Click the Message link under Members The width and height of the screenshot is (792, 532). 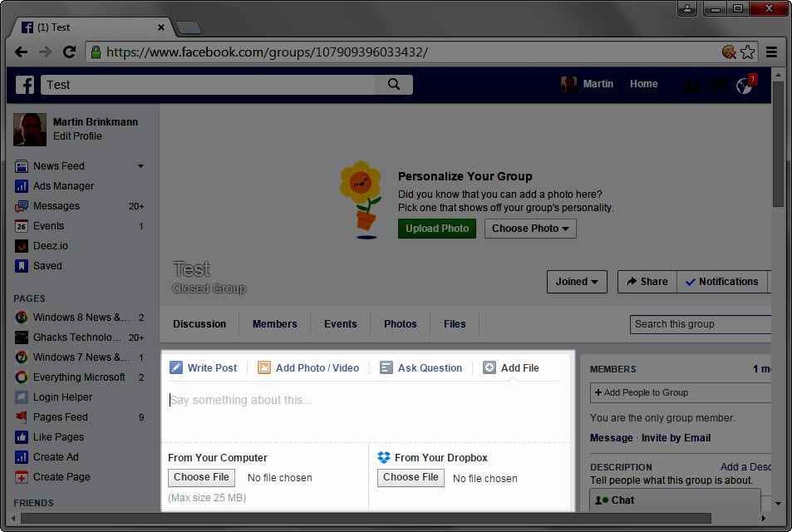[x=611, y=438]
